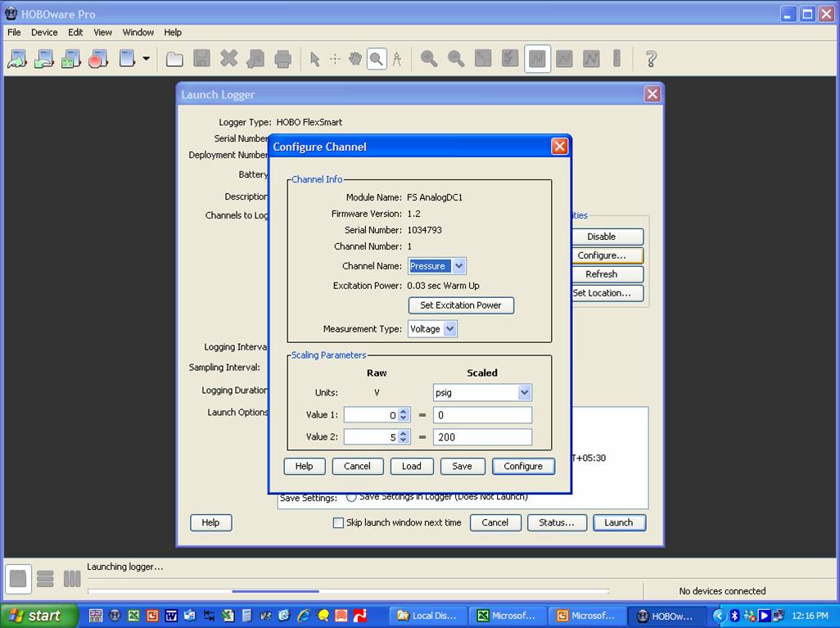The height and width of the screenshot is (628, 840).
Task: Open the Measurement Type dropdown
Action: (447, 328)
